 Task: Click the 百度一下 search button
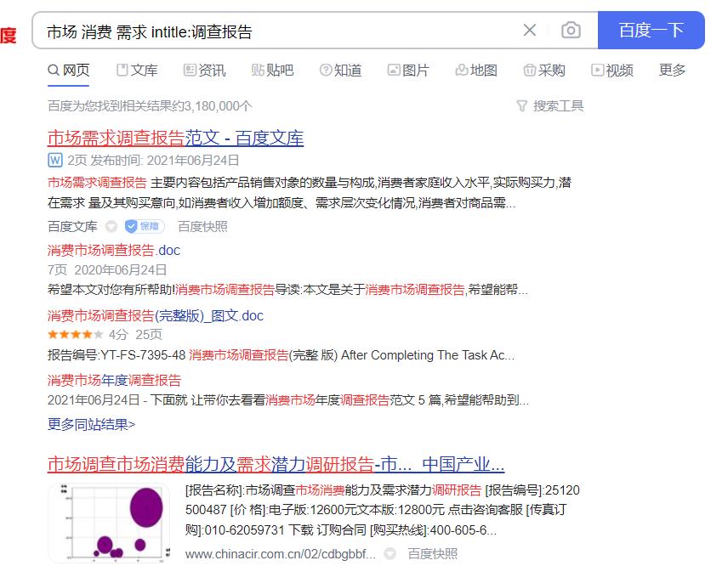coord(651,29)
